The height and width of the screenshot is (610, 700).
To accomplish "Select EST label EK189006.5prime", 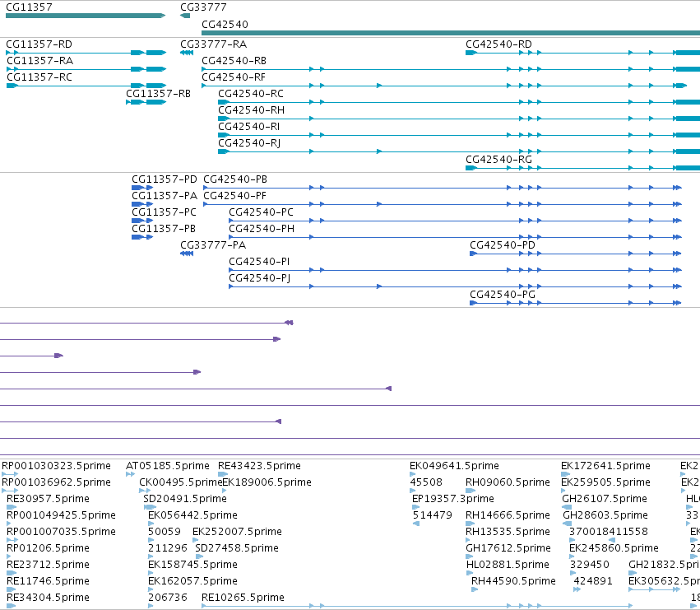I will (x=267, y=482).
